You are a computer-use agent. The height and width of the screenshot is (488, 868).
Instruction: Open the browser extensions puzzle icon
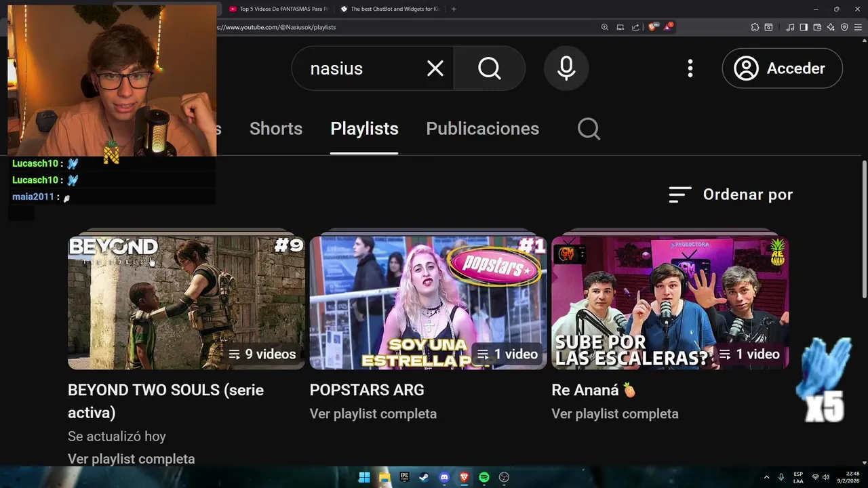coord(755,27)
